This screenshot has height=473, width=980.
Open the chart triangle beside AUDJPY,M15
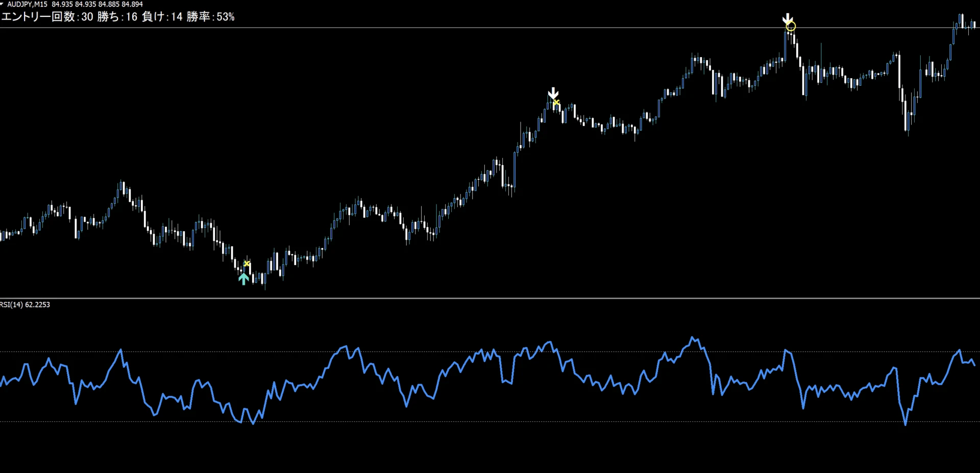(x=2, y=4)
